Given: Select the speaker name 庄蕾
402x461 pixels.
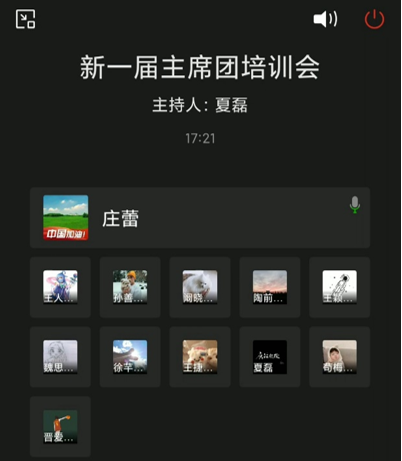Looking at the screenshot, I should coord(120,219).
